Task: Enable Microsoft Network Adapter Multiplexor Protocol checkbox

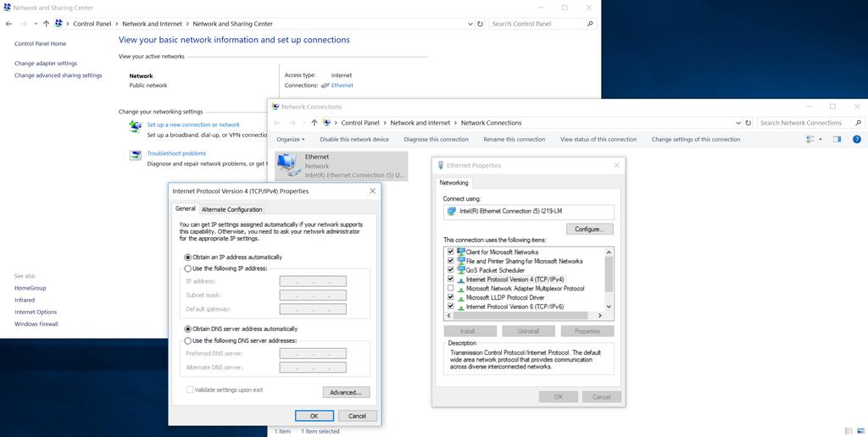Action: [451, 288]
